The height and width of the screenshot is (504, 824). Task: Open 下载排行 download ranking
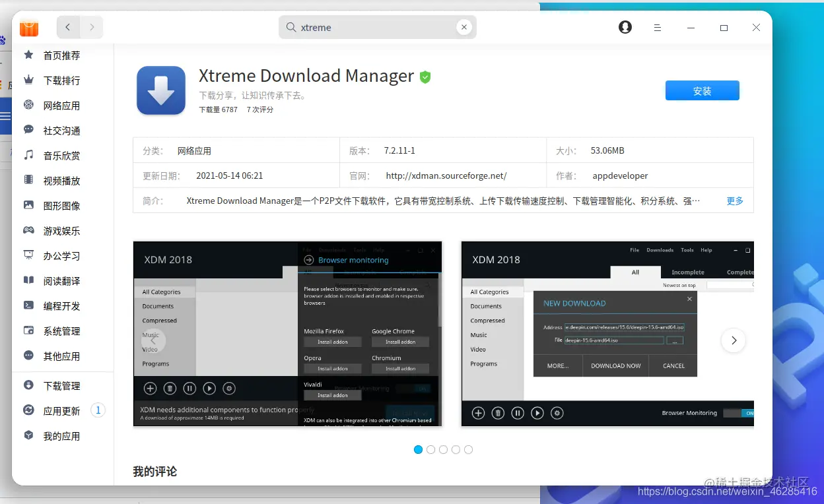[x=62, y=80]
